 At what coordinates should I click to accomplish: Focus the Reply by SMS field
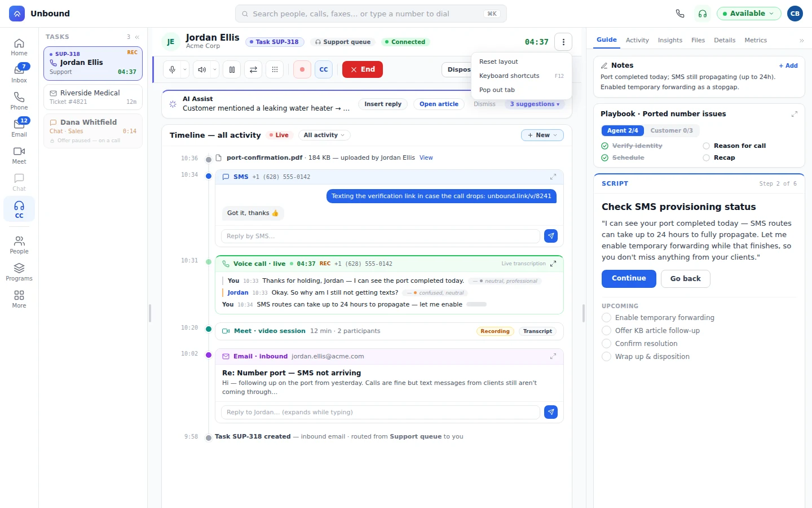[380, 236]
